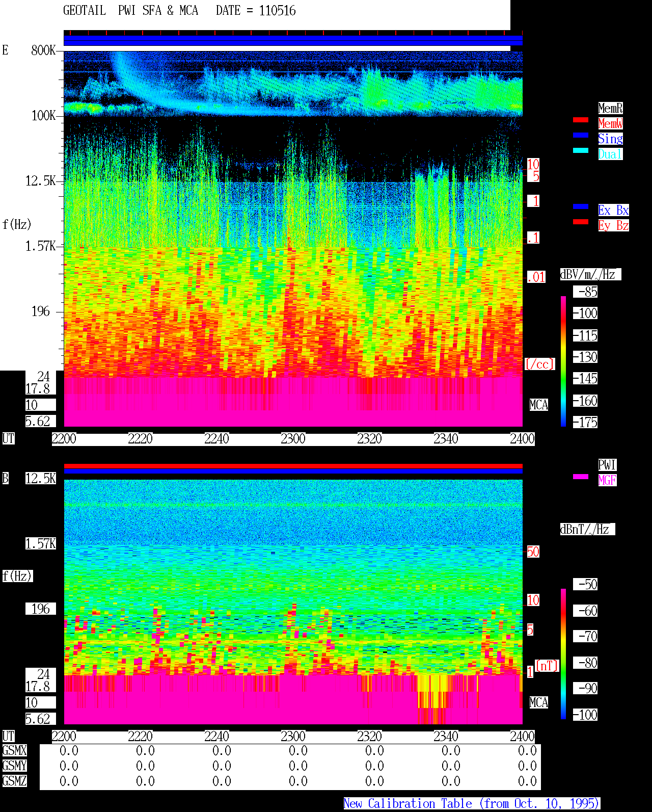Viewport: 652px width, 812px height.
Task: Click the blue Ex Bx legend swatch
Action: pyautogui.click(x=581, y=206)
